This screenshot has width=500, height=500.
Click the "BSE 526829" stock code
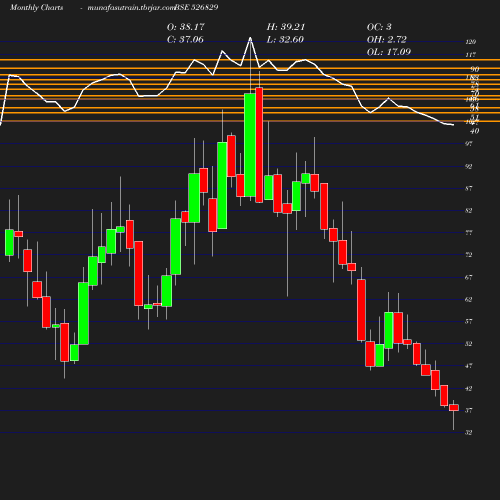pyautogui.click(x=196, y=7)
